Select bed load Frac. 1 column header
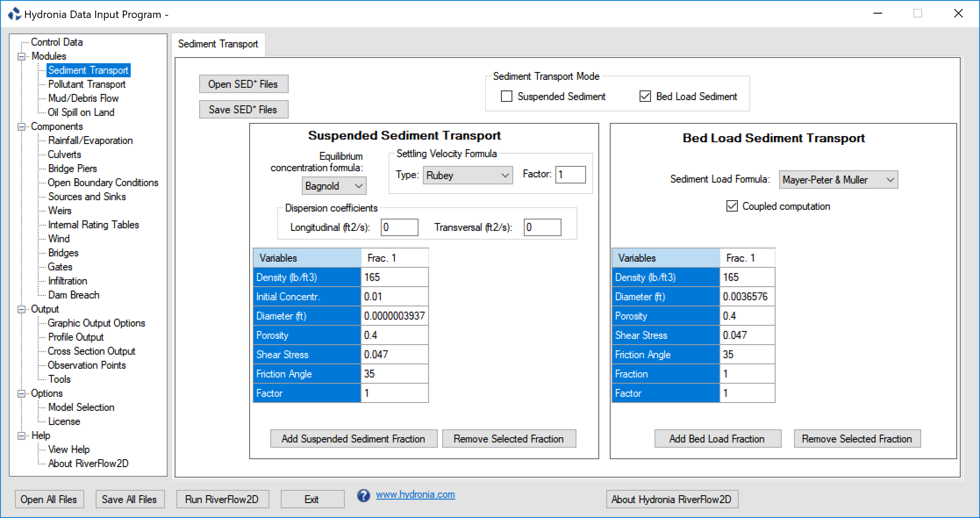Screen dimensions: 980x518 pos(747,258)
